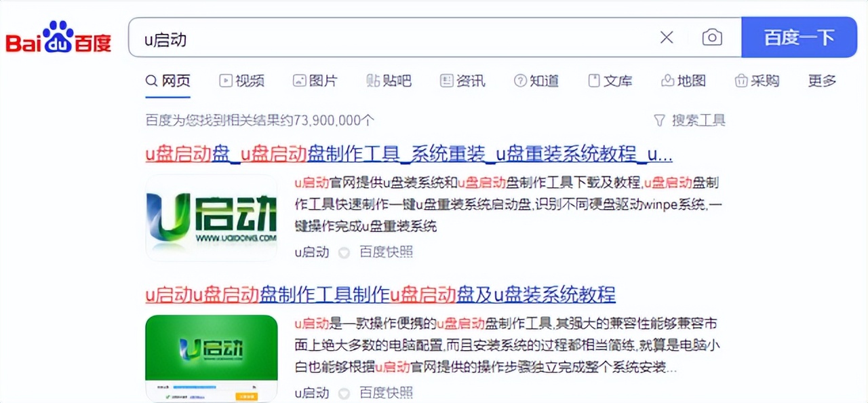View 百度快照 cached snapshot of first result

386,252
